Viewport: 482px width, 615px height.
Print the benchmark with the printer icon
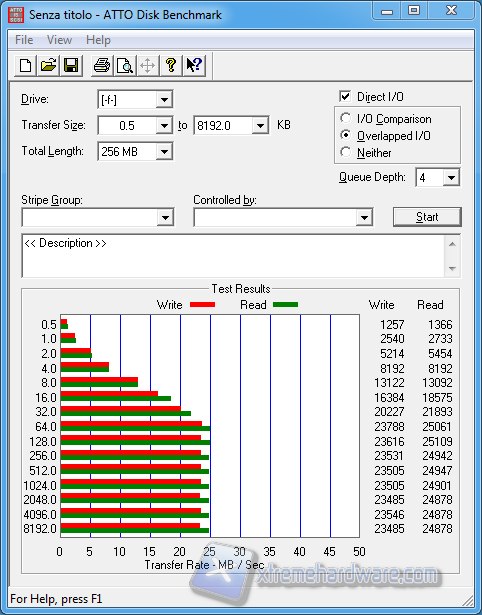click(x=102, y=65)
